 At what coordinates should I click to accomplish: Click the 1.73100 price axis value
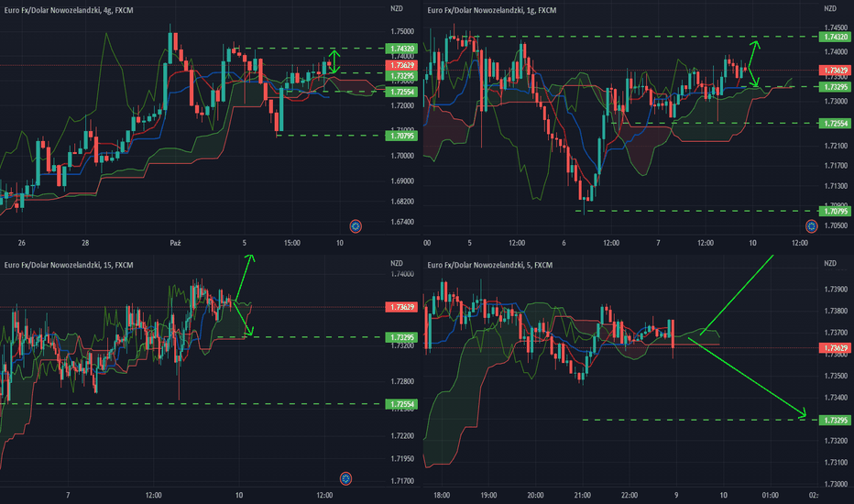(836, 462)
